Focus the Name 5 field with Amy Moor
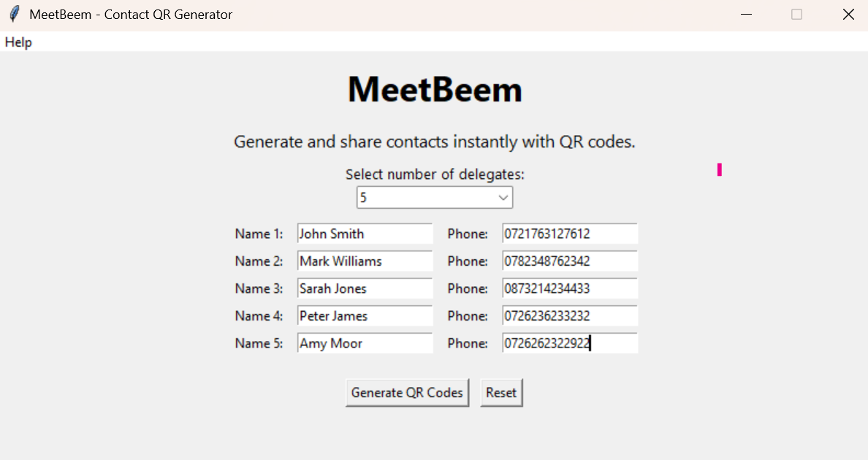The image size is (868, 460). coord(365,343)
